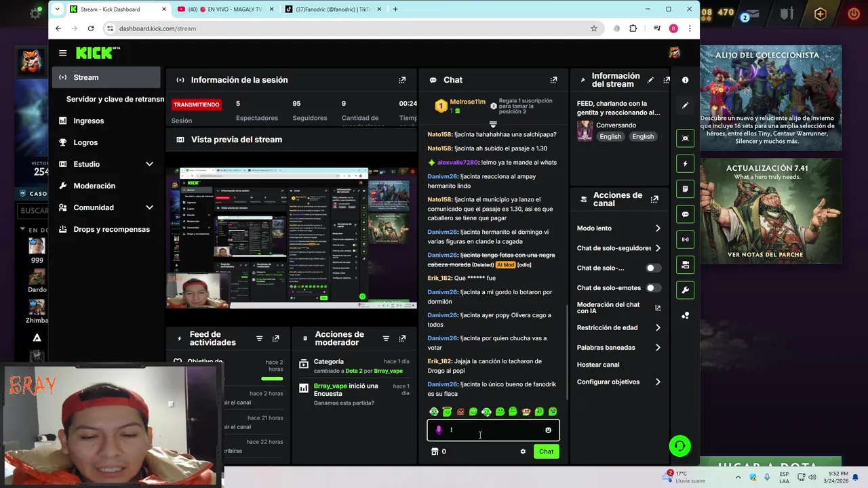Pop out the Acciones de moderador panel

[402, 338]
